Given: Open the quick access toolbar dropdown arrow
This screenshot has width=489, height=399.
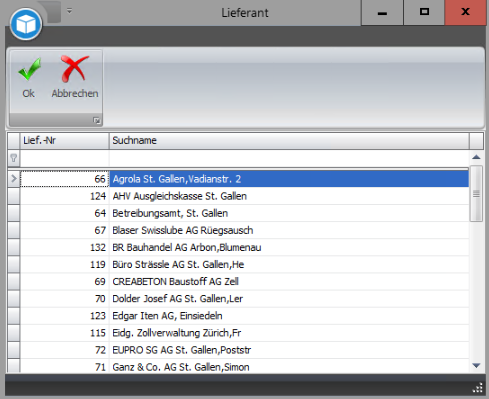Looking at the screenshot, I should pyautogui.click(x=69, y=11).
